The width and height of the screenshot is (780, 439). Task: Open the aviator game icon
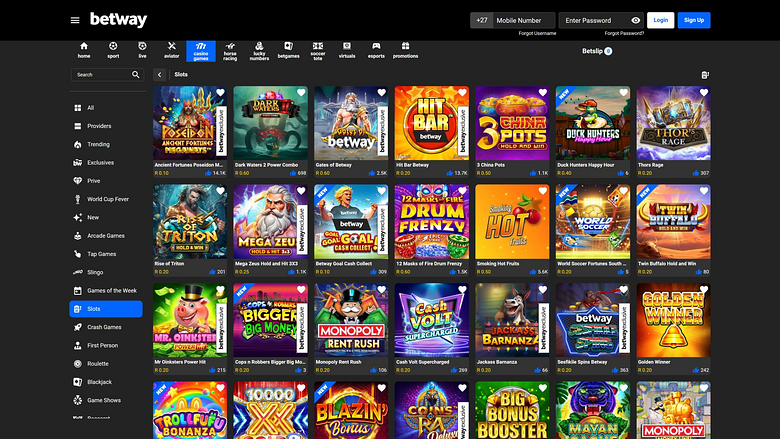172,51
